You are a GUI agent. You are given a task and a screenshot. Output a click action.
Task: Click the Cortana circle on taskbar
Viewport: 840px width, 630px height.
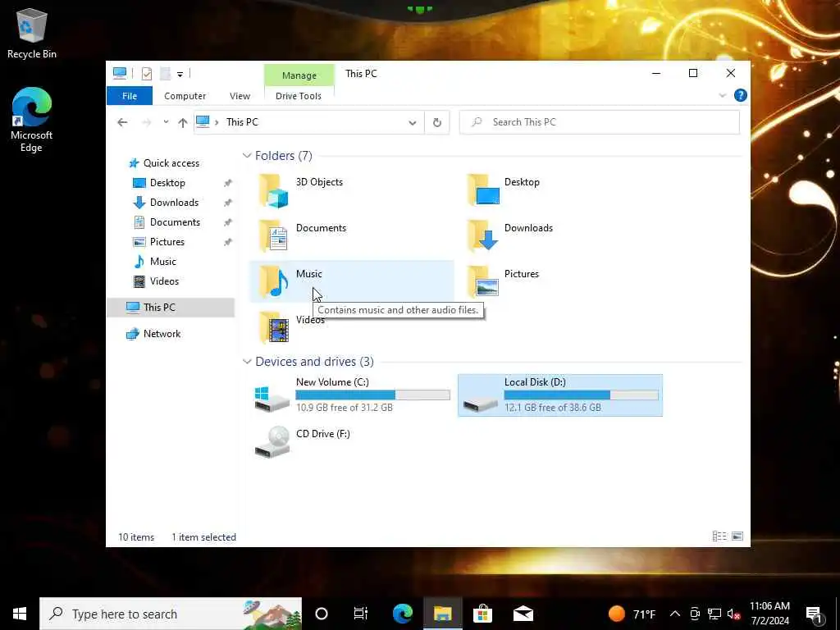tap(322, 614)
